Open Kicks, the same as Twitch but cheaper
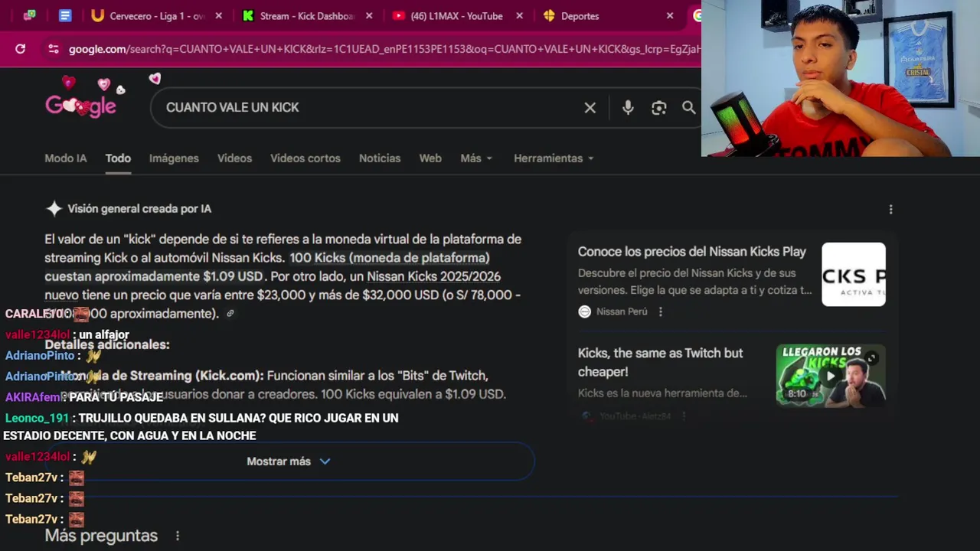This screenshot has height=551, width=980. [660, 362]
